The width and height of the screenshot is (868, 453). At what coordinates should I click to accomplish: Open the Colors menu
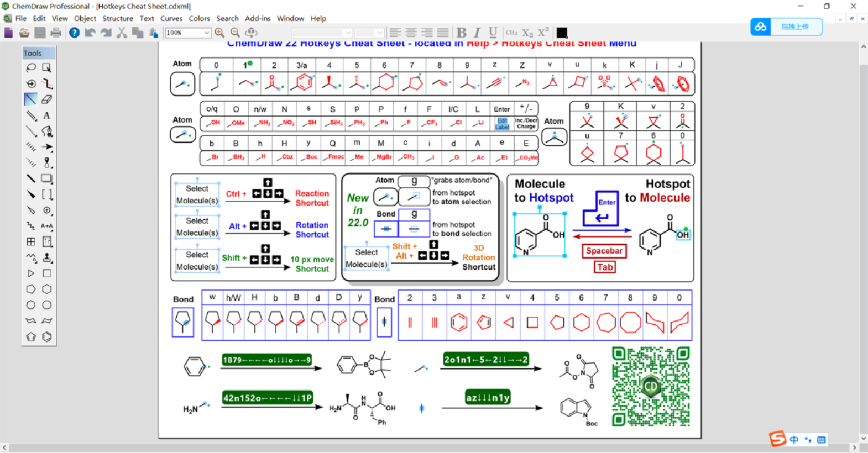200,18
